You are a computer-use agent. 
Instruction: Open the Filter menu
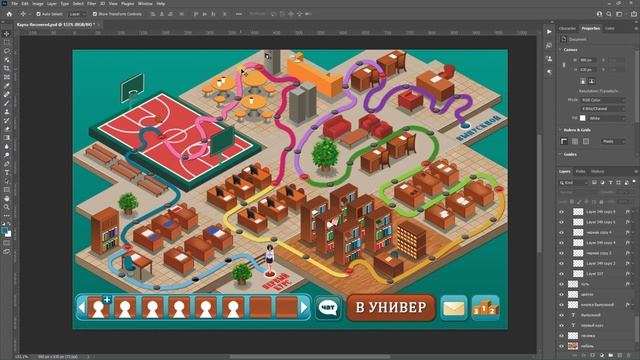pyautogui.click(x=91, y=4)
